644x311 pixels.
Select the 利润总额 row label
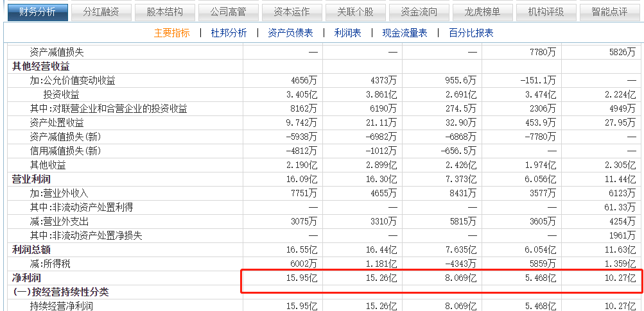coord(31,249)
